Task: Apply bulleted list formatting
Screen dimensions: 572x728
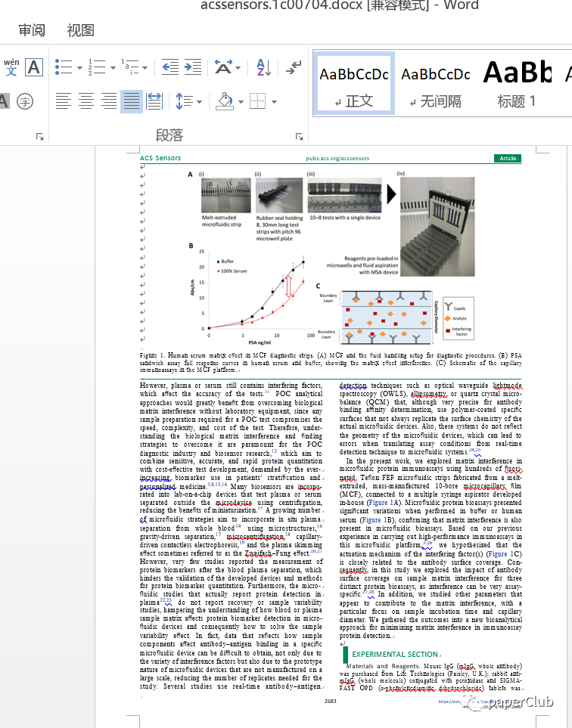Action: click(64, 67)
